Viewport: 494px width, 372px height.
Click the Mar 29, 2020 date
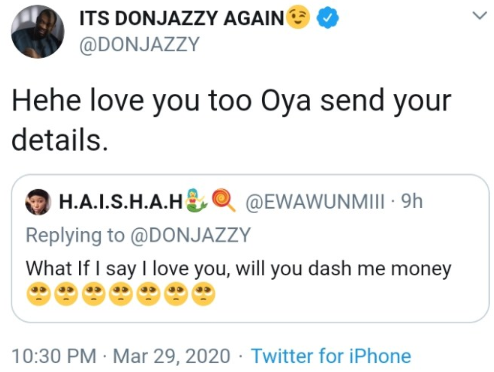(x=172, y=356)
